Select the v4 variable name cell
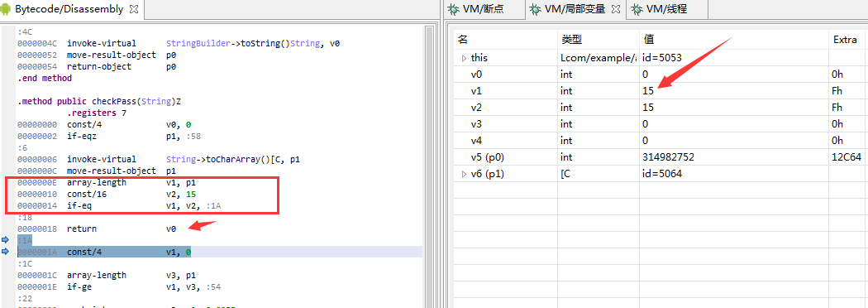 [x=477, y=141]
